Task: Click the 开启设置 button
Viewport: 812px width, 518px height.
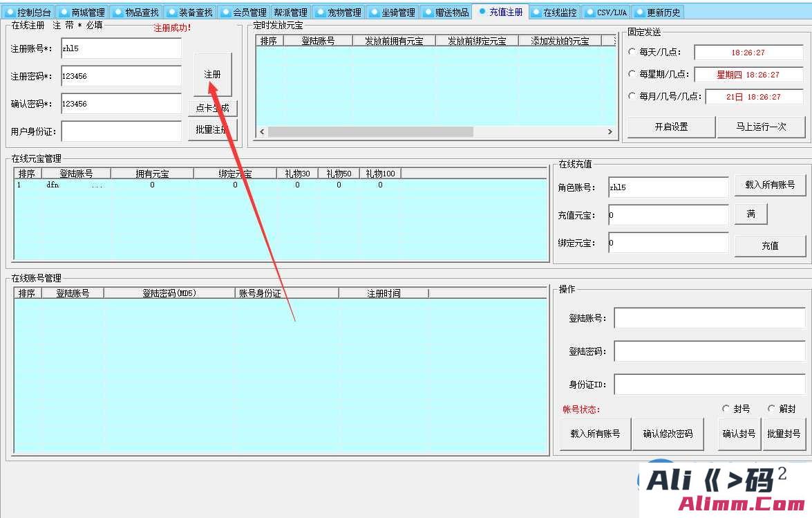Action: pyautogui.click(x=671, y=127)
